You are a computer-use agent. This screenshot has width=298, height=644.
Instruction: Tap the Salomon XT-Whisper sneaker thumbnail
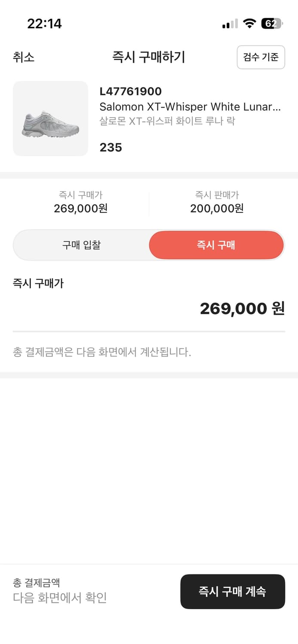(50, 118)
